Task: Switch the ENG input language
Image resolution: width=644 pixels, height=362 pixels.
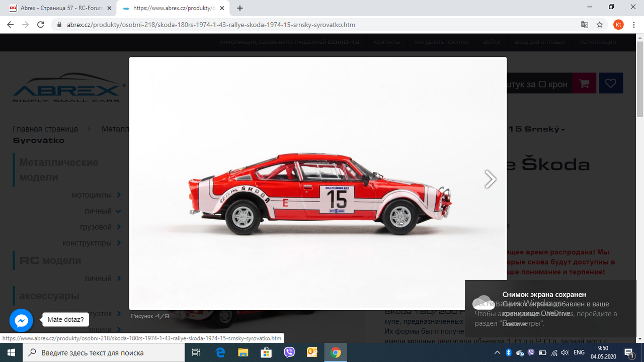Action: tap(579, 352)
